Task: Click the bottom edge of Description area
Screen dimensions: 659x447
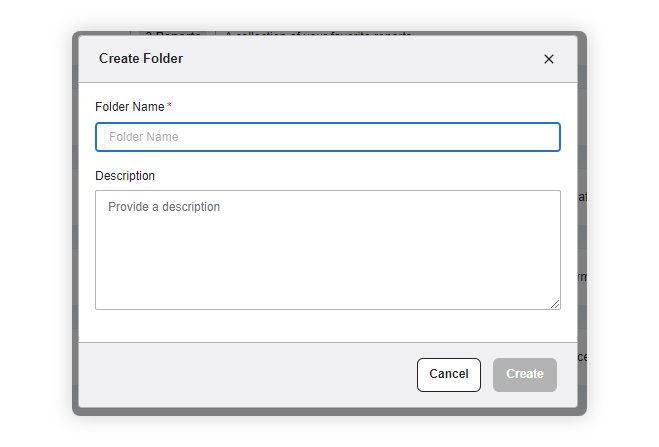Action: [x=327, y=309]
